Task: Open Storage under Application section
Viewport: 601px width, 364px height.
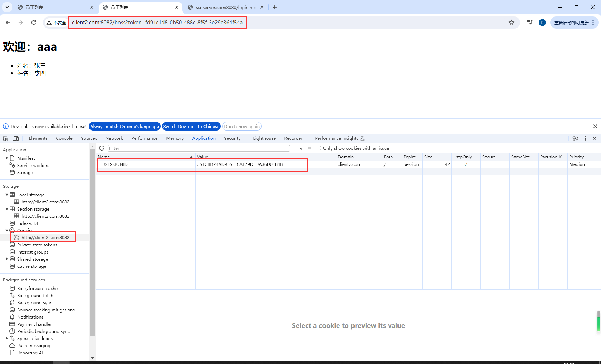Action: pyautogui.click(x=25, y=172)
